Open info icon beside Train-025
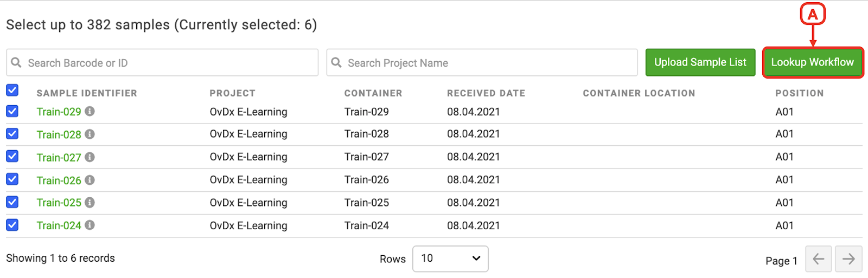This screenshot has width=868, height=278. coord(90,202)
